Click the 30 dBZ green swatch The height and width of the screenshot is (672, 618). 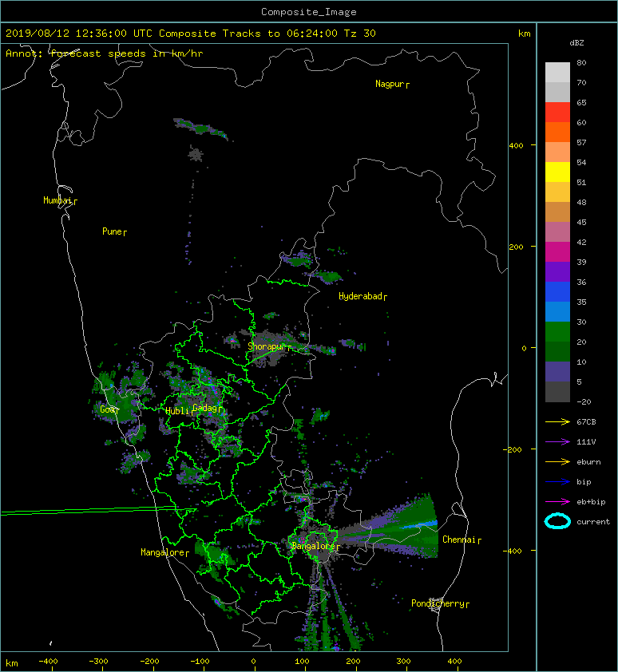tap(557, 332)
